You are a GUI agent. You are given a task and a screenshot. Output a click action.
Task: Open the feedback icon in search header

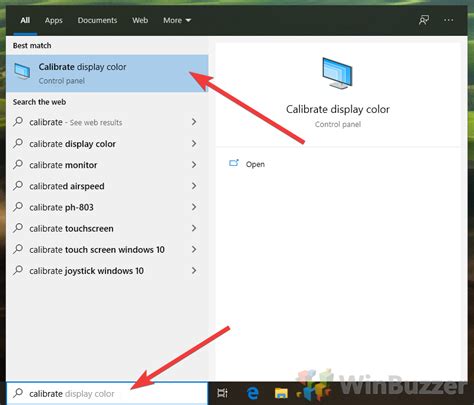click(424, 20)
